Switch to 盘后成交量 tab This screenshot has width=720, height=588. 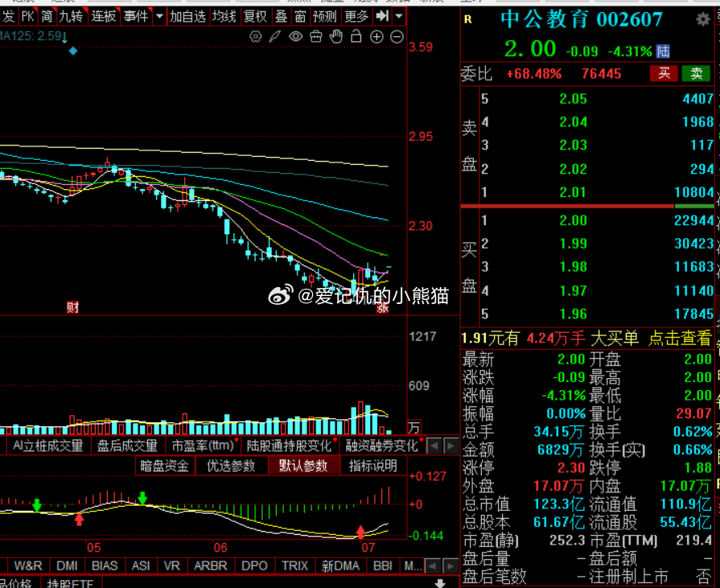pos(127,446)
